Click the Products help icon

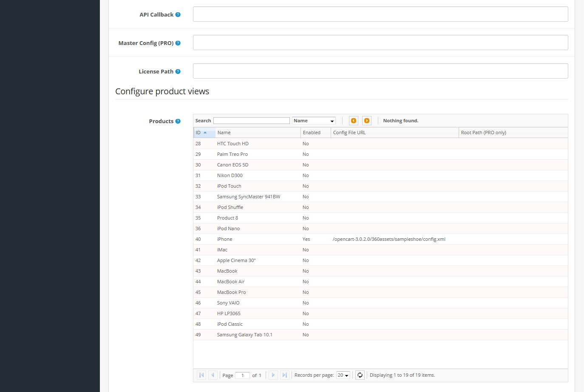pyautogui.click(x=178, y=121)
